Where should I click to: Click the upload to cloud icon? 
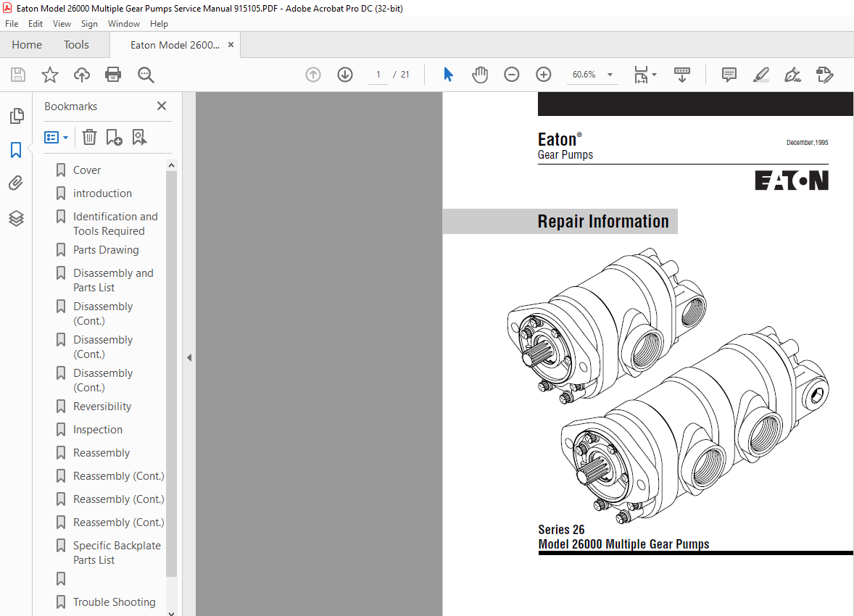[x=82, y=75]
